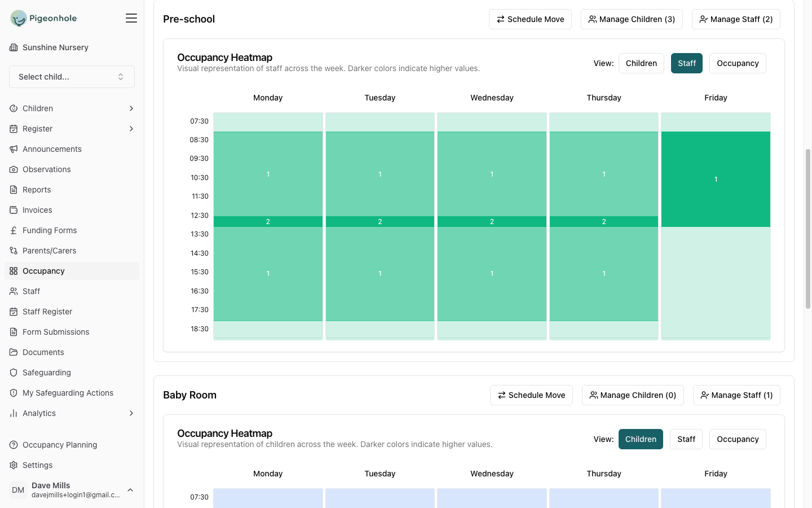
Task: Click the Settings gear icon
Action: (14, 465)
